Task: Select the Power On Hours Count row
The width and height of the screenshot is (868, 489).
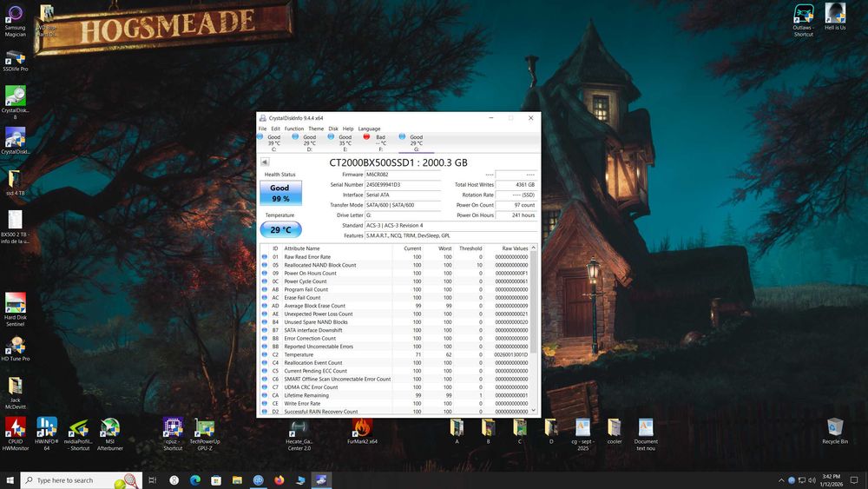Action: [395, 273]
